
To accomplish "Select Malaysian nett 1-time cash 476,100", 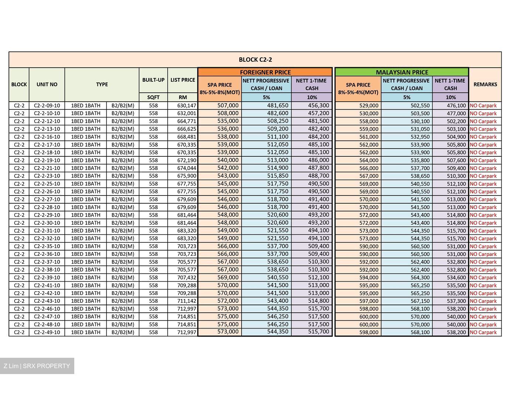I will coord(456,106).
